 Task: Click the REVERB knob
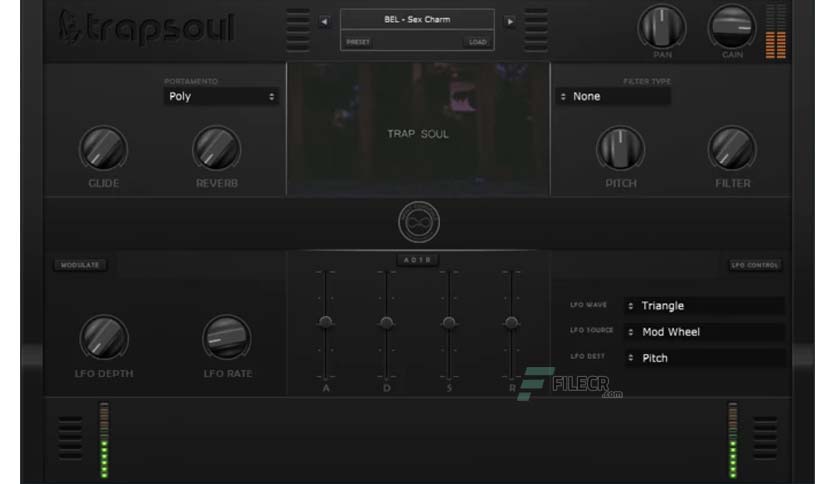coord(216,149)
